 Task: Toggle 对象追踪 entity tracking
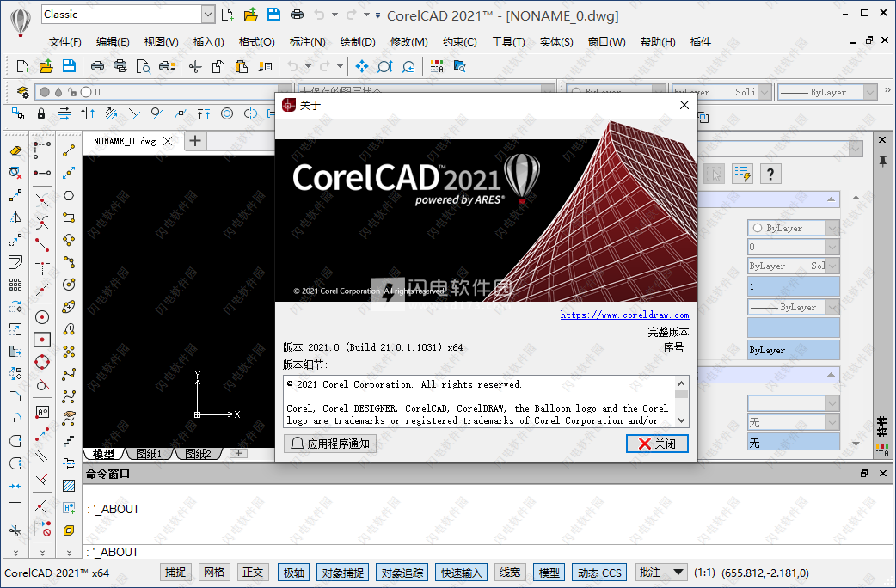point(402,572)
